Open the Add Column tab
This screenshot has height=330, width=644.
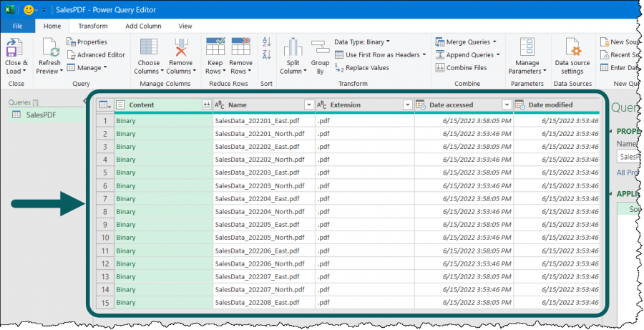(143, 26)
